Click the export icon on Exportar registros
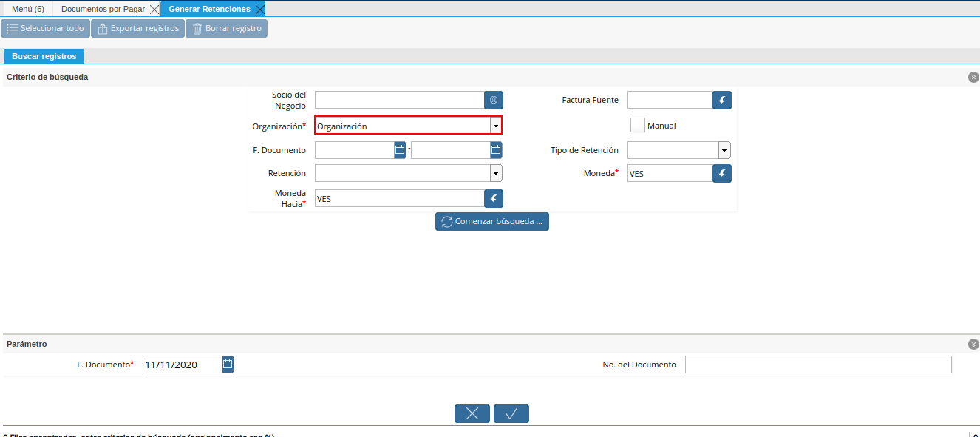 tap(101, 28)
